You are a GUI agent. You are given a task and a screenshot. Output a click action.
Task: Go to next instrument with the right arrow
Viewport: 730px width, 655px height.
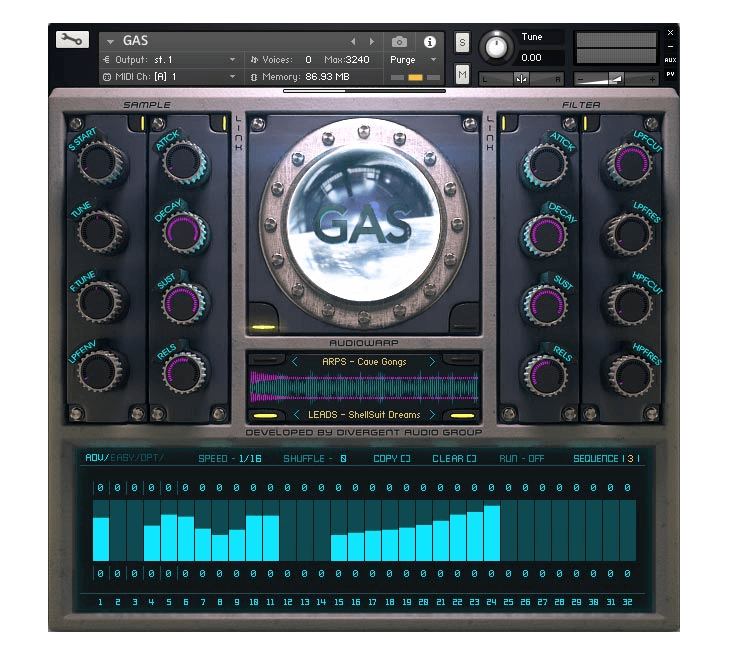[x=372, y=42]
